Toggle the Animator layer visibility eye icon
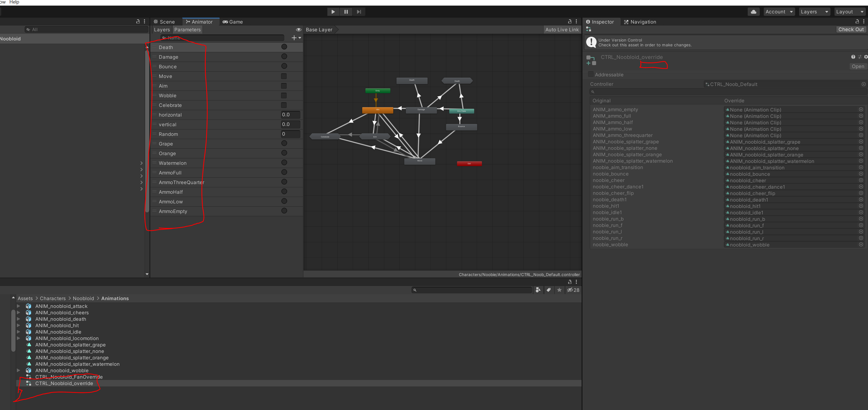 (298, 30)
